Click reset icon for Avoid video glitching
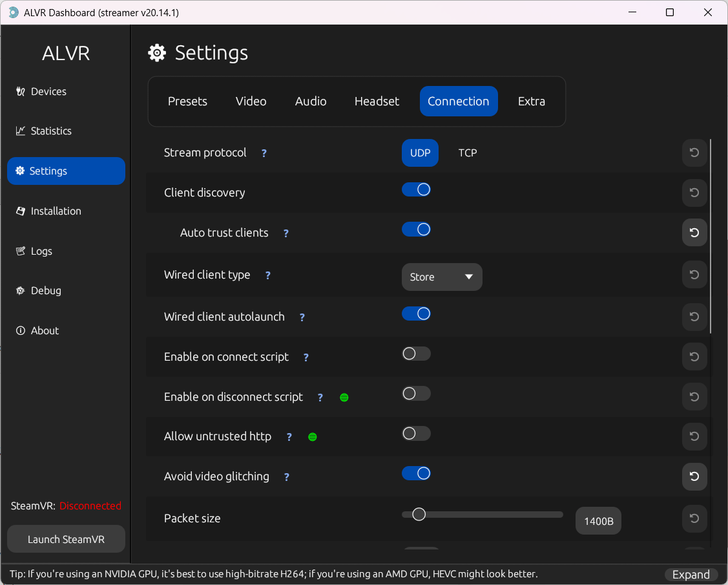The height and width of the screenshot is (585, 728). pyautogui.click(x=694, y=476)
